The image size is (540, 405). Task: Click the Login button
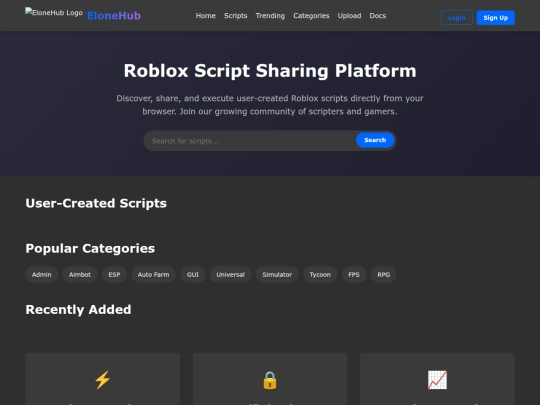click(457, 18)
